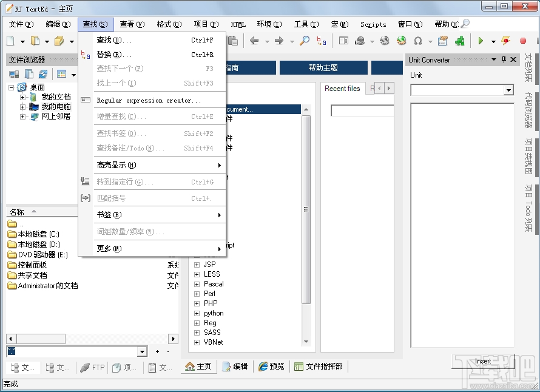Screen dimensions: 540x392
Task: Open the omega special characters icon
Action: (418, 41)
